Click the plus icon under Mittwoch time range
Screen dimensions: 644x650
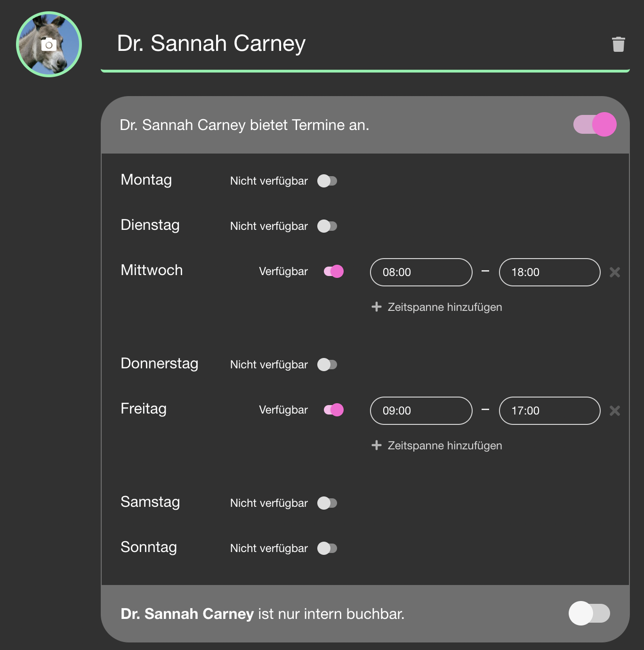click(x=377, y=307)
